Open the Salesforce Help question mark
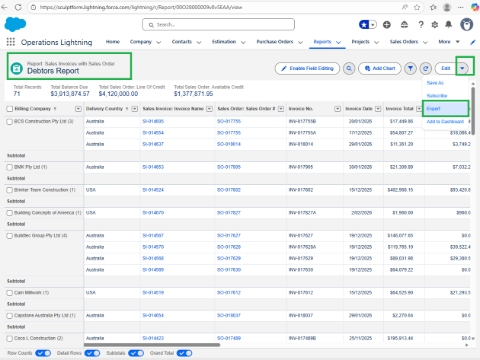 coord(421,25)
